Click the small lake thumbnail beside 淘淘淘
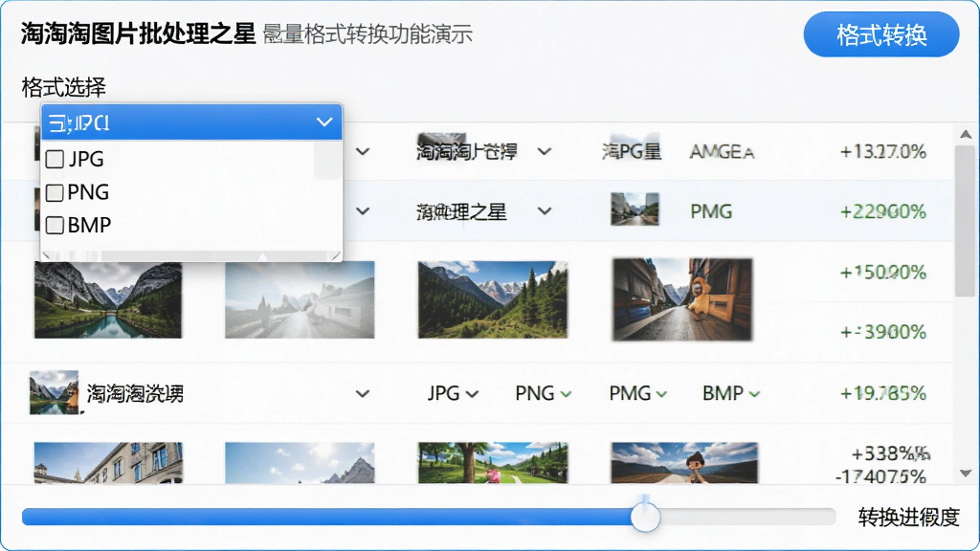 coord(55,393)
